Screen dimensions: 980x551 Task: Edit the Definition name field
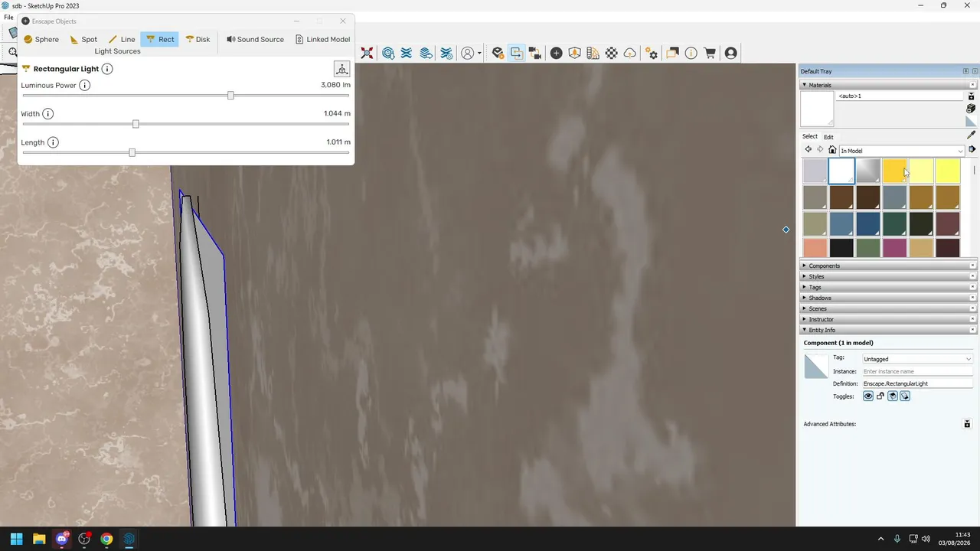[917, 383]
